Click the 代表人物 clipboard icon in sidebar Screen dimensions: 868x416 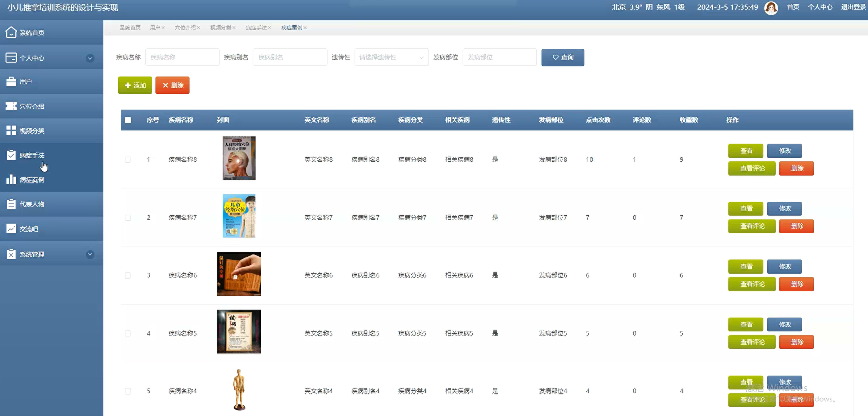coord(11,204)
